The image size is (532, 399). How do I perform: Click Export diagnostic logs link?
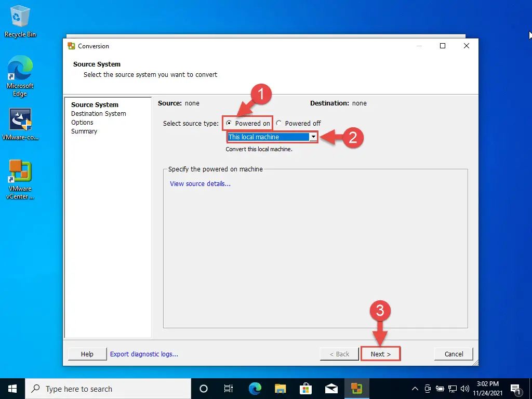(x=144, y=354)
